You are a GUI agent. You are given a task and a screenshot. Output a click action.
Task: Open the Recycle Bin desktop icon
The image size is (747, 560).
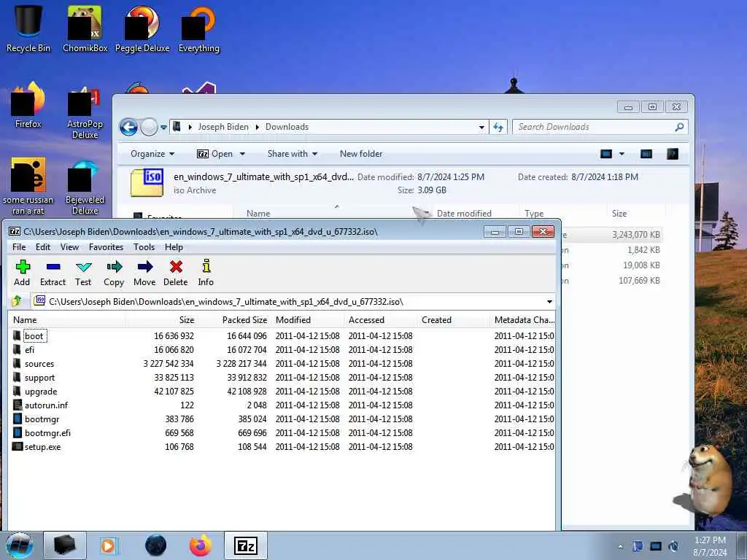coord(28,28)
